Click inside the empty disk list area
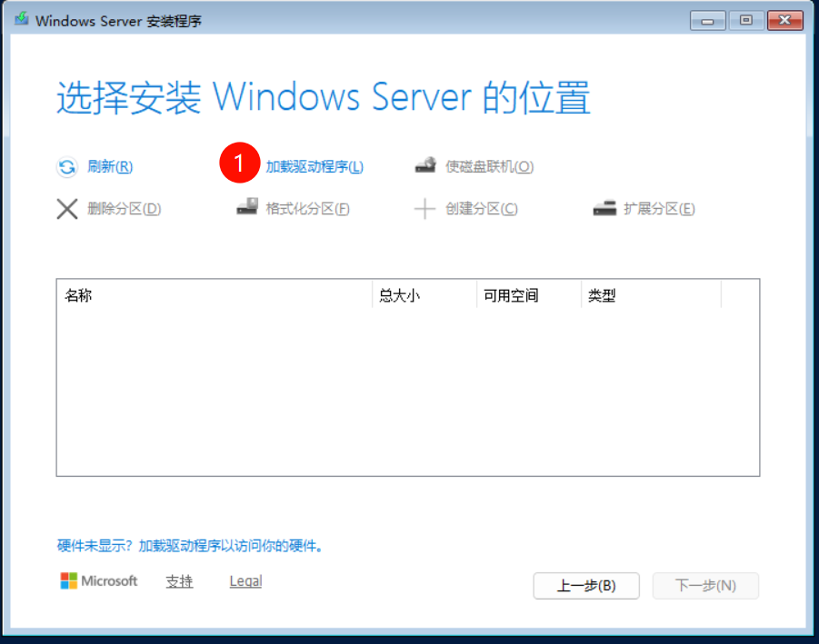This screenshot has width=819, height=644. pos(407,391)
